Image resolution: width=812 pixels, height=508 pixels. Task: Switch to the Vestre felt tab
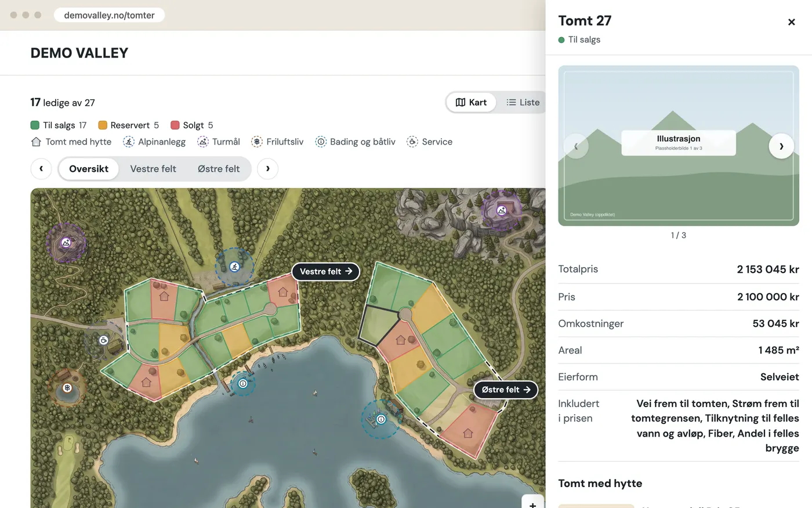[x=153, y=169]
